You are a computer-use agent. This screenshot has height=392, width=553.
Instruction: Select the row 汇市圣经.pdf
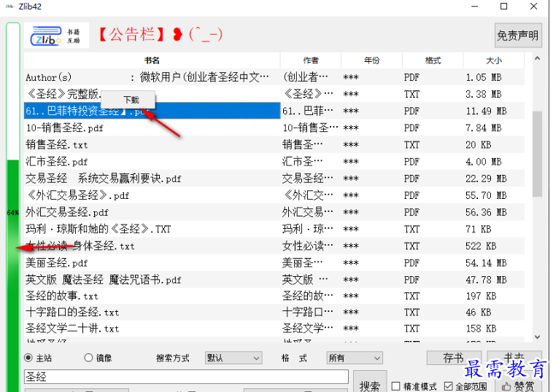point(274,162)
